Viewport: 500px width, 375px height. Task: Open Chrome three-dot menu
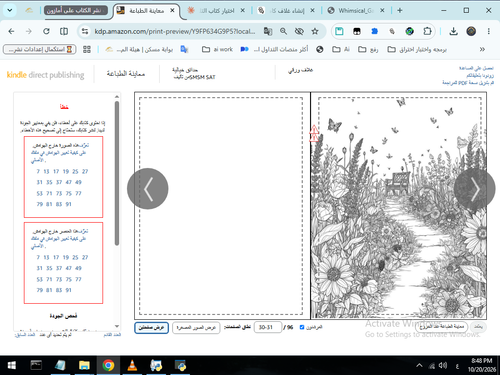pyautogui.click(x=489, y=31)
